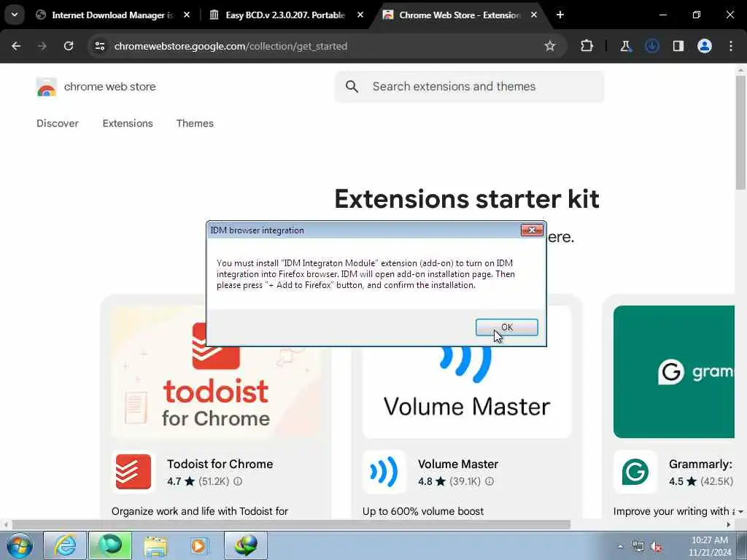Show rating info for Volume Master
Image resolution: width=747 pixels, height=560 pixels.
(x=489, y=481)
